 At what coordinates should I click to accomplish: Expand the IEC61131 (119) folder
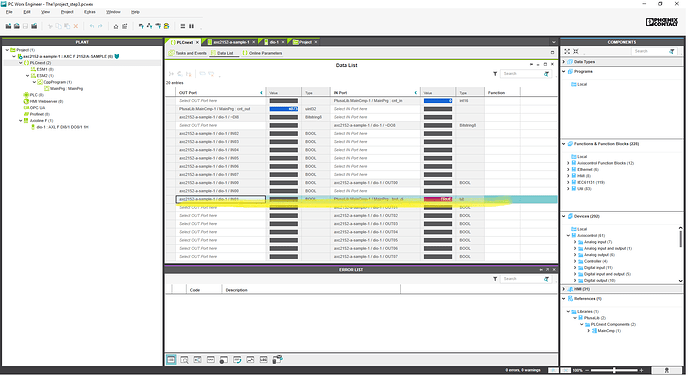[x=568, y=182]
